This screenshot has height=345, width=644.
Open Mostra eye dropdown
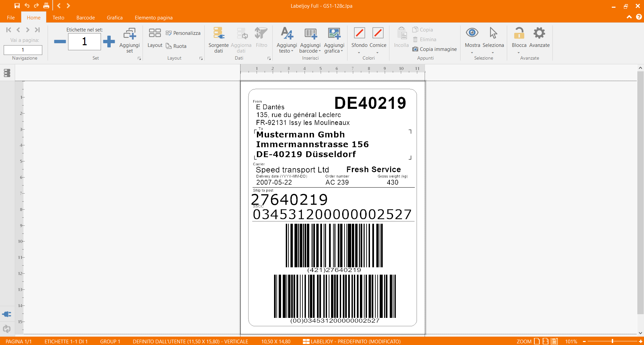coord(472,40)
